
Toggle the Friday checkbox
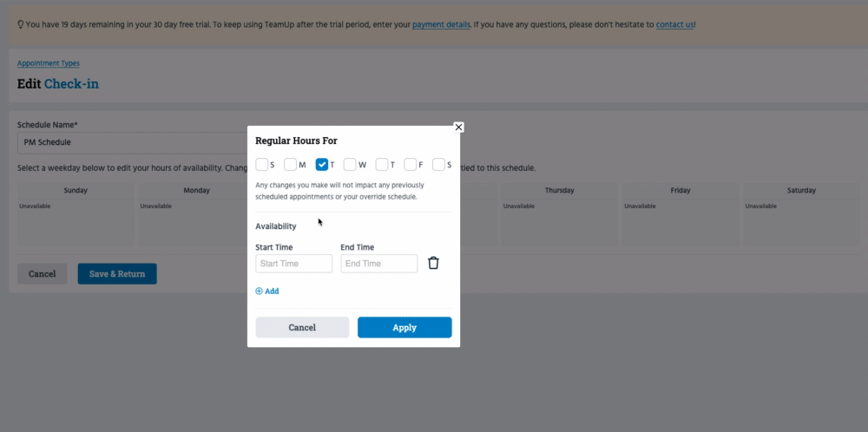[x=411, y=165]
